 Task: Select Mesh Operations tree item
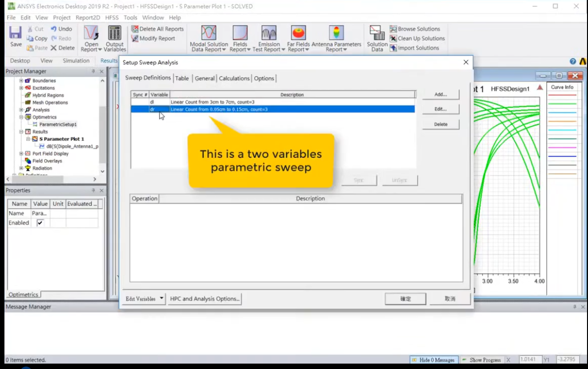pos(50,102)
